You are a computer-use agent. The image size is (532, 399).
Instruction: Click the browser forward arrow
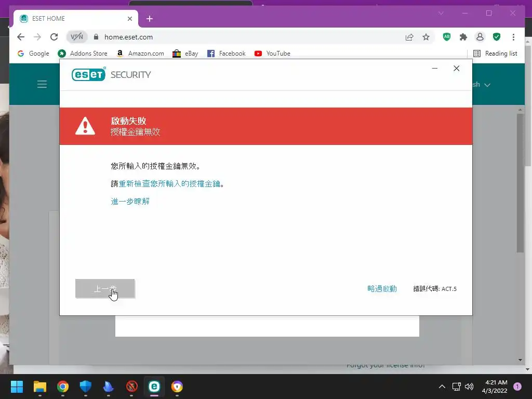(37, 37)
